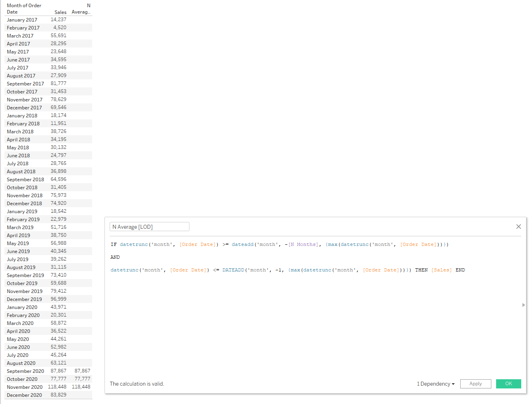The width and height of the screenshot is (532, 404).
Task: Click the Sales value 14,237
Action: [59, 20]
